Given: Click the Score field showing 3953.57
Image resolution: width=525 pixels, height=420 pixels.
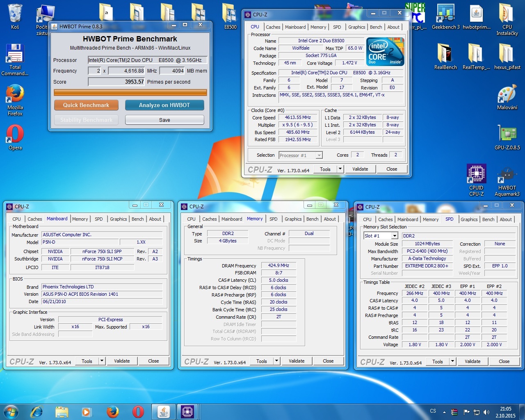Looking at the screenshot, I should pos(117,82).
